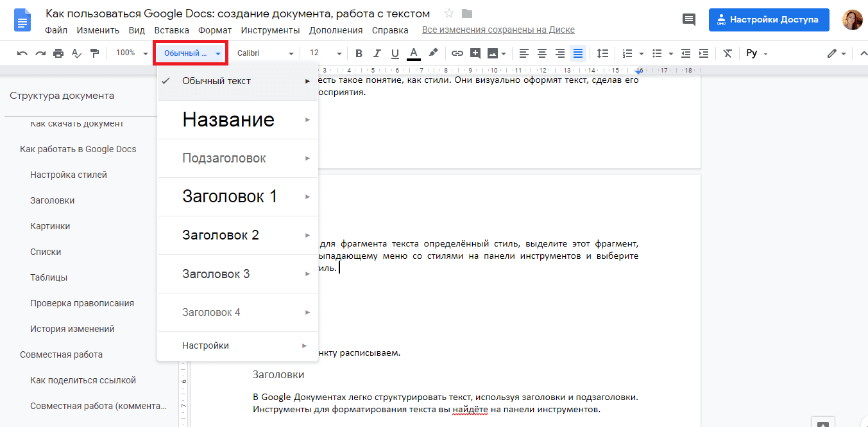Click the Insert link icon
868x427 pixels.
(457, 53)
